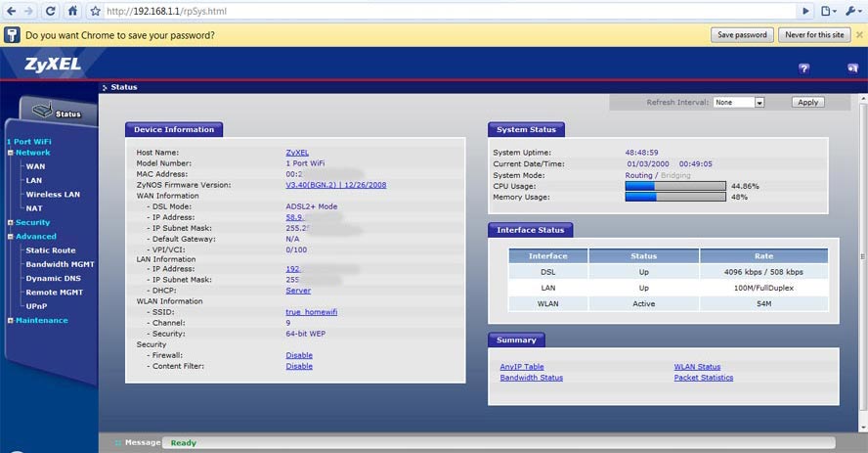Click the CPU Usage progress bar

click(x=675, y=186)
